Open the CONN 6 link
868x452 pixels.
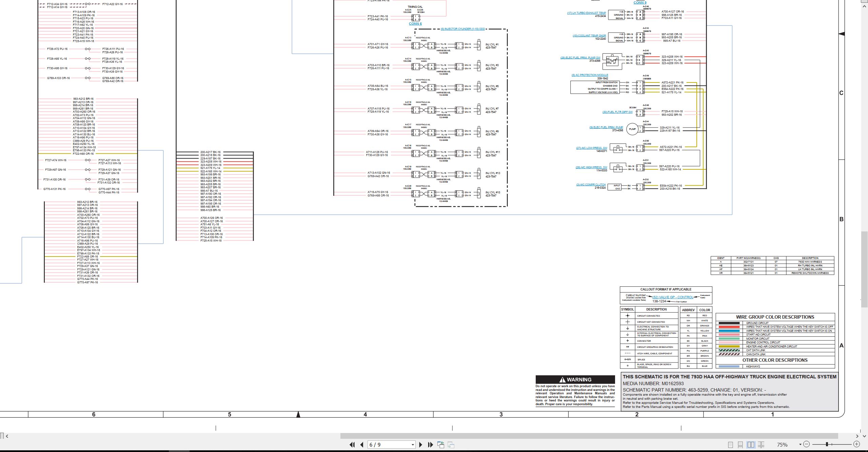[415, 24]
